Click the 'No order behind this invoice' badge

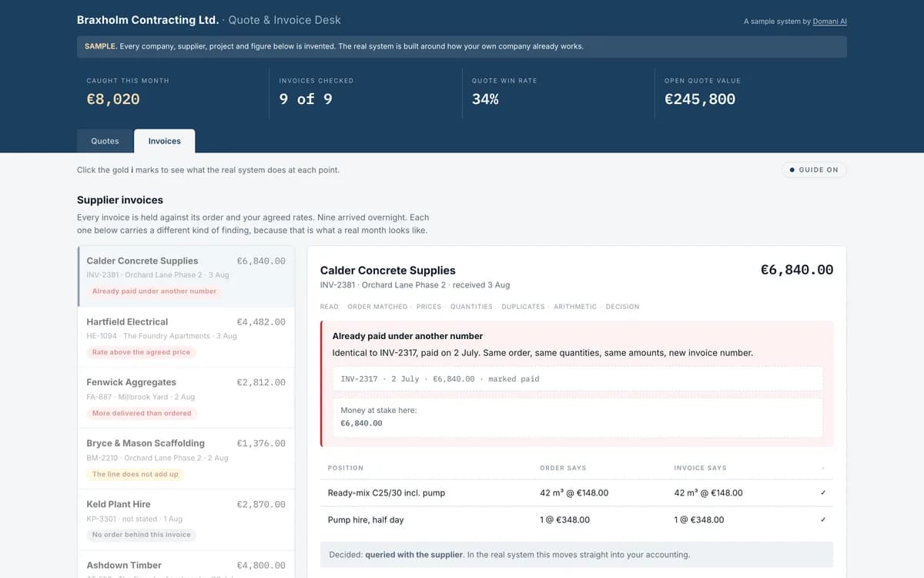(x=141, y=535)
